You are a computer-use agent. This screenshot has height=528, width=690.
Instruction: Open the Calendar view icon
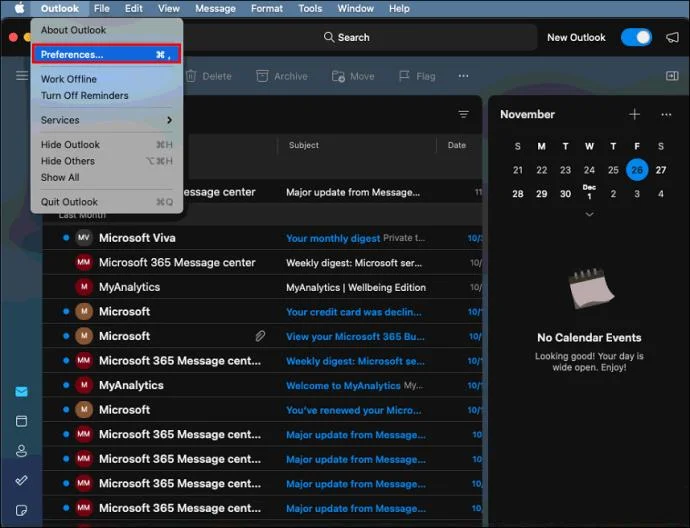point(21,421)
